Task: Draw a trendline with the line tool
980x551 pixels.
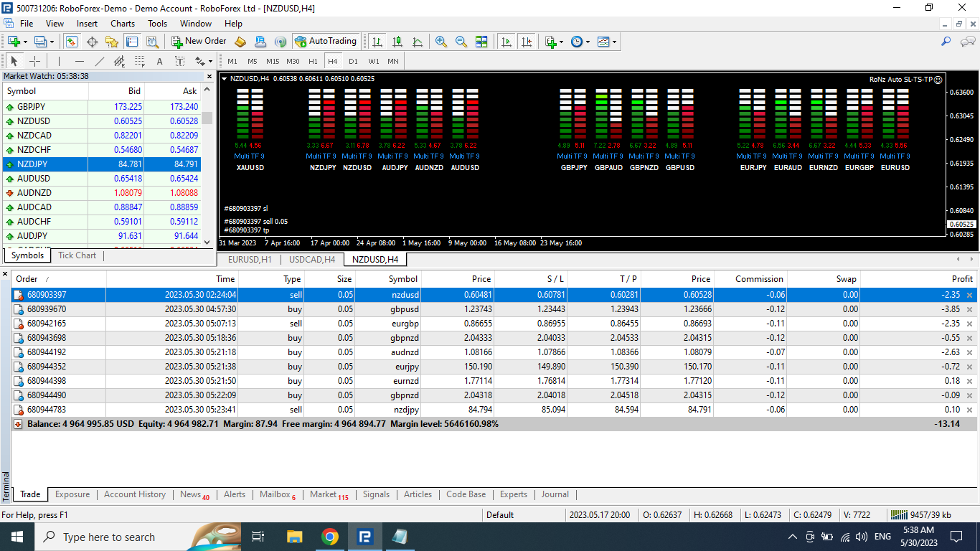Action: click(x=100, y=61)
